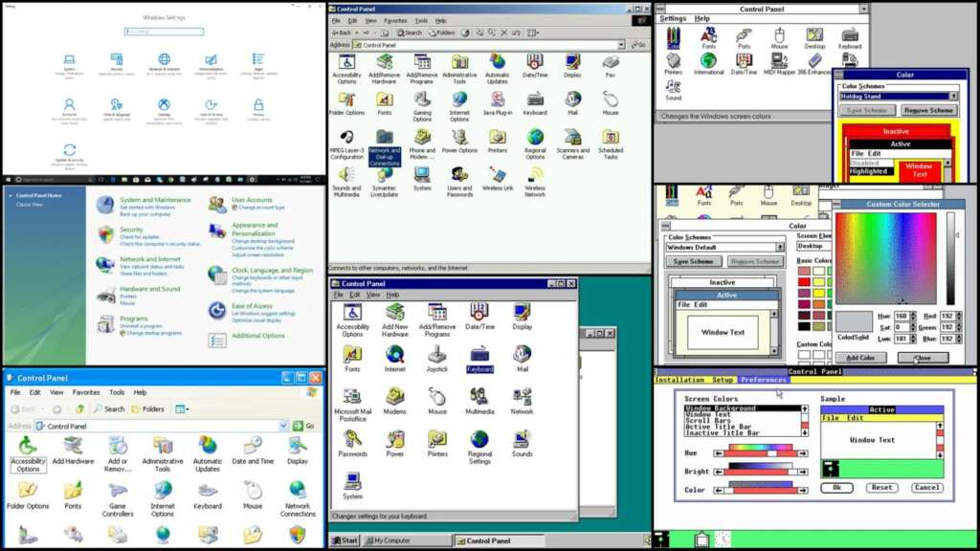This screenshot has width=980, height=551.
Task: Open Update & Security in Windows Settings
Action: [x=69, y=155]
